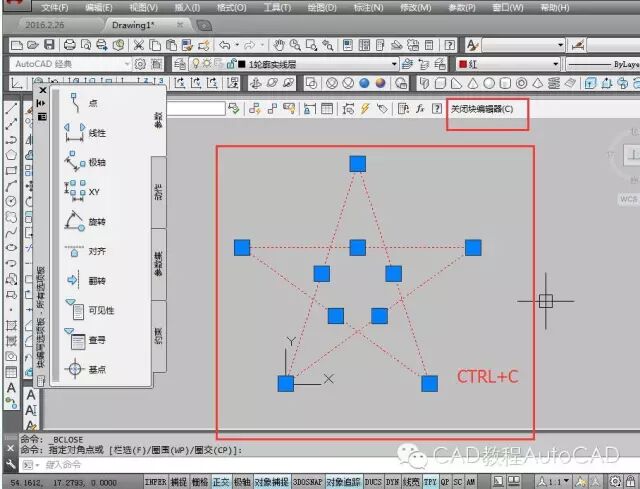Select the top star vertex grip
Screen dimensions: 640x489
(358, 164)
